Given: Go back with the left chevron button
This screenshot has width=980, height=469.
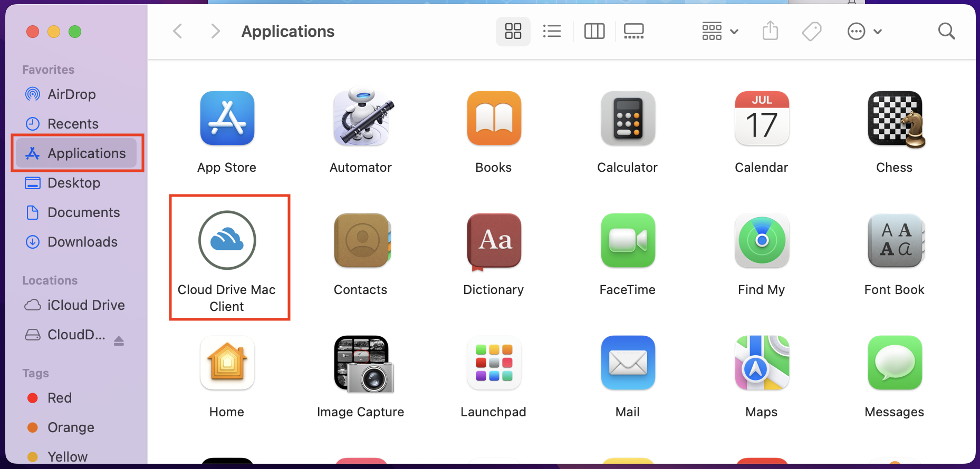Looking at the screenshot, I should pos(178,31).
